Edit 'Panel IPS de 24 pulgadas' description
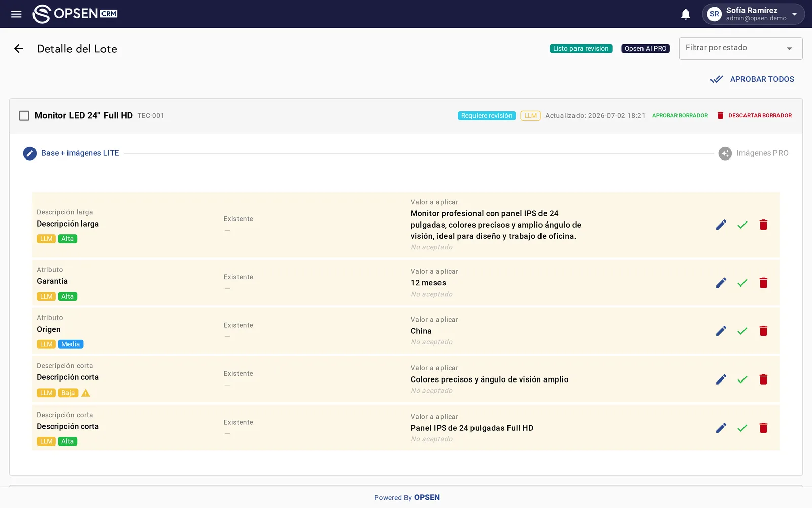 721,428
